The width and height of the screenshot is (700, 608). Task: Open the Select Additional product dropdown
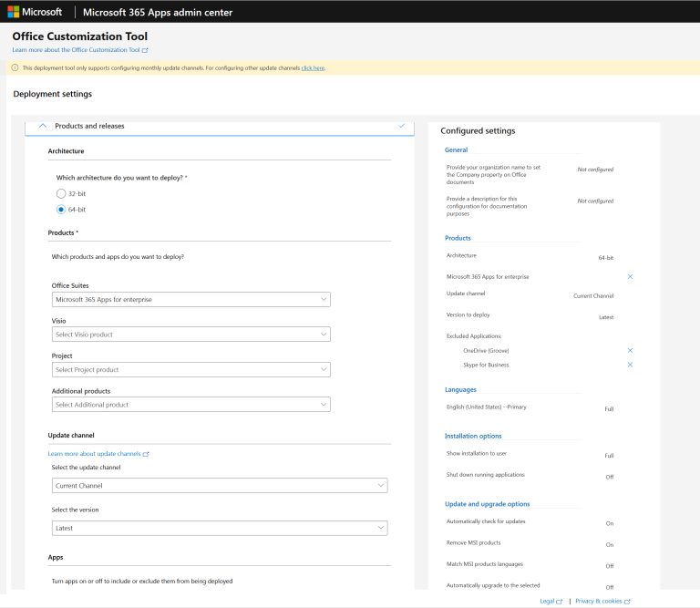191,405
